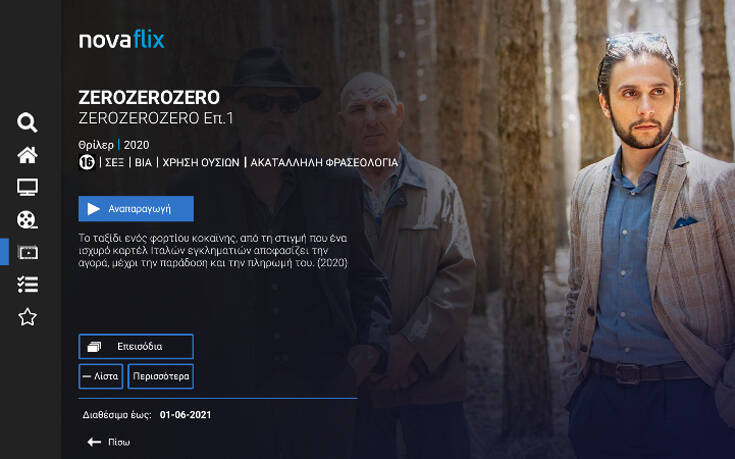735x459 pixels.
Task: Open the Επεισόδια episodes button
Action: (x=136, y=346)
